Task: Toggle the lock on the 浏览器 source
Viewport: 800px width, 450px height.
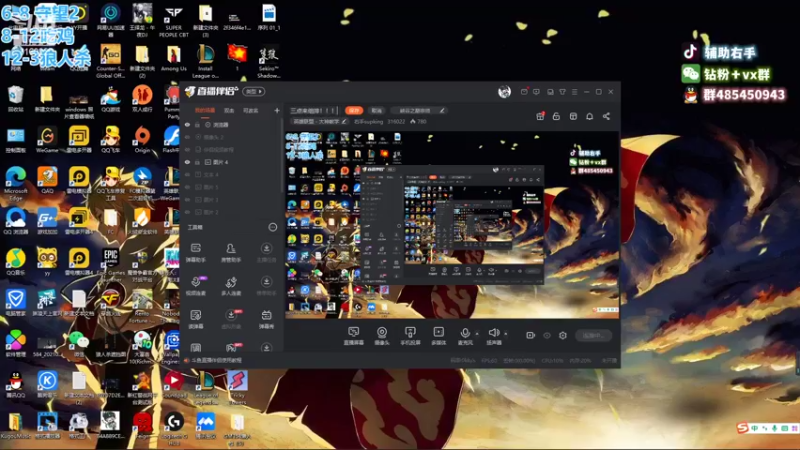Action: point(197,124)
